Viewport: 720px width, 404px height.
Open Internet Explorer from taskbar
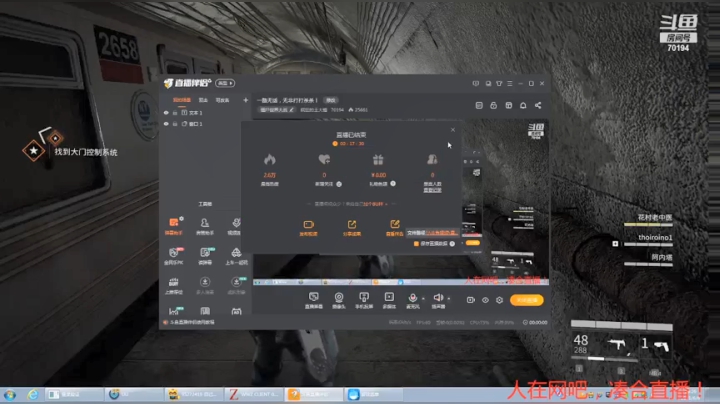coord(33,394)
